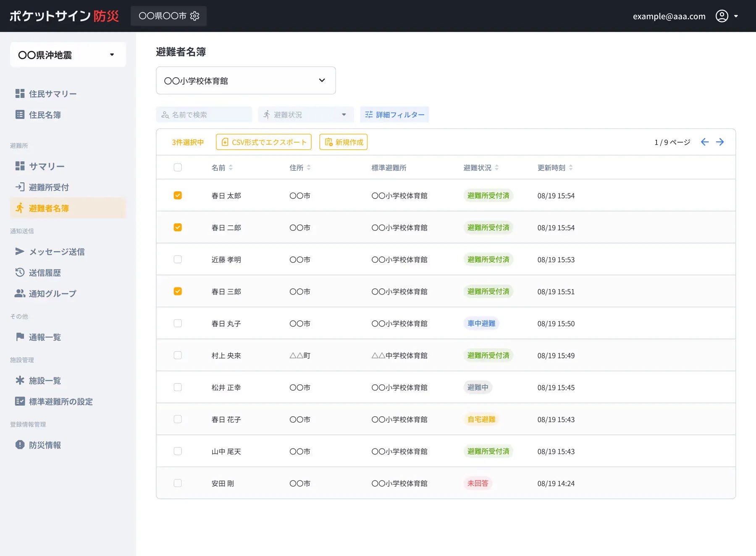Click the timestamp 08/19 14:24

[x=556, y=483]
